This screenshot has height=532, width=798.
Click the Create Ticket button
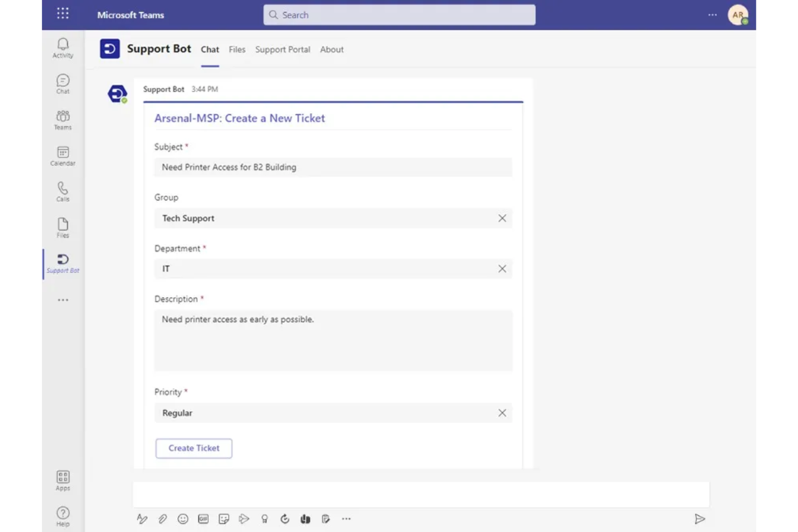194,448
